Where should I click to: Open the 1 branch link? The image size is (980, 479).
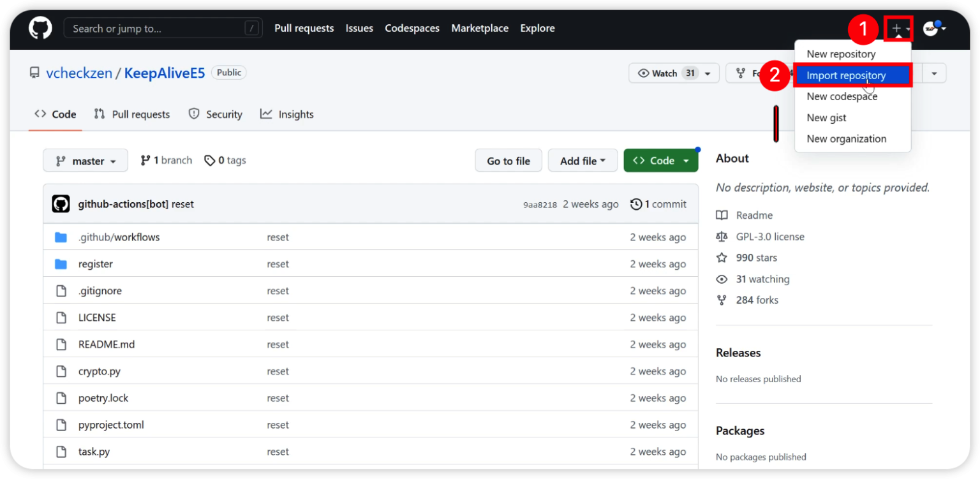(167, 161)
